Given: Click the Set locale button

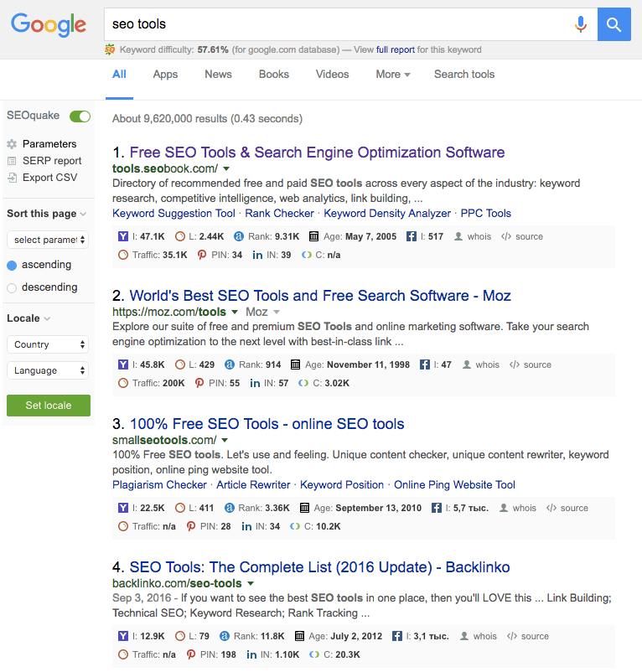Looking at the screenshot, I should point(48,405).
